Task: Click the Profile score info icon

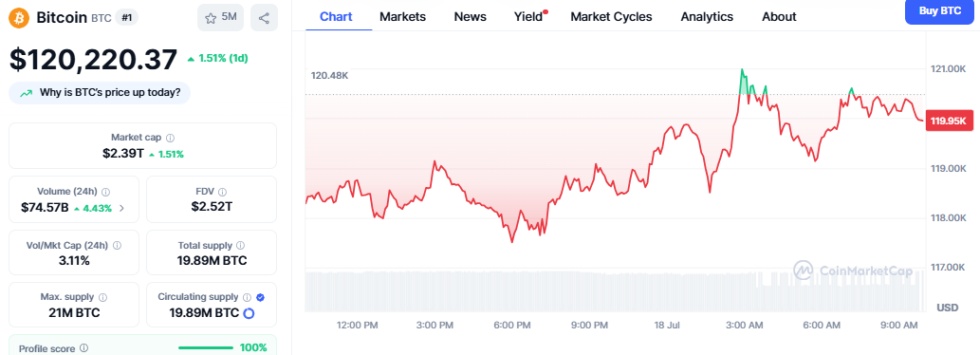Action: coord(83,348)
